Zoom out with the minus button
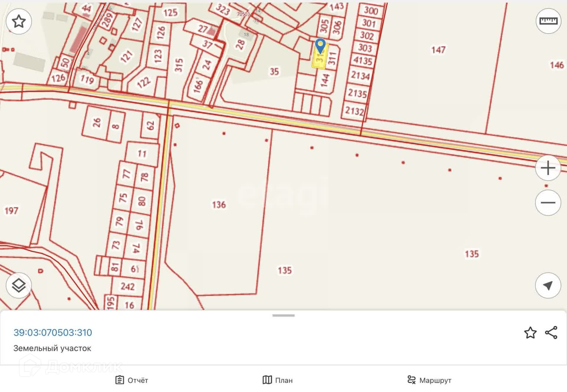 [x=548, y=203]
